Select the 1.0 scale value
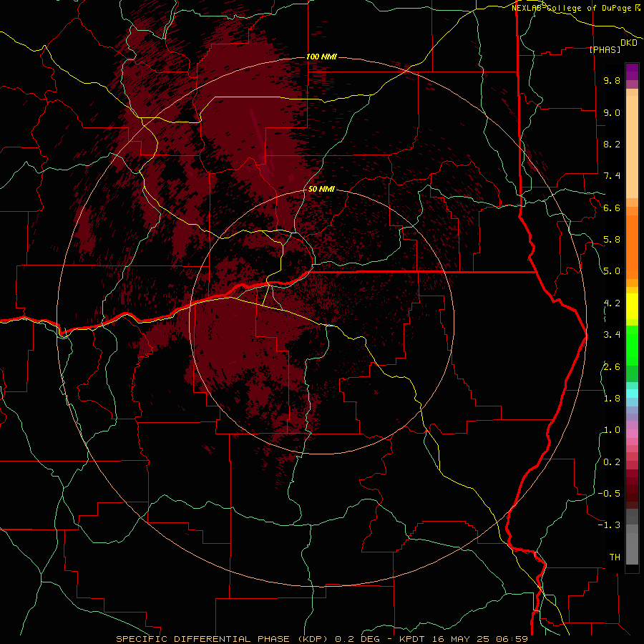Image resolution: width=644 pixels, height=644 pixels. tap(612, 430)
